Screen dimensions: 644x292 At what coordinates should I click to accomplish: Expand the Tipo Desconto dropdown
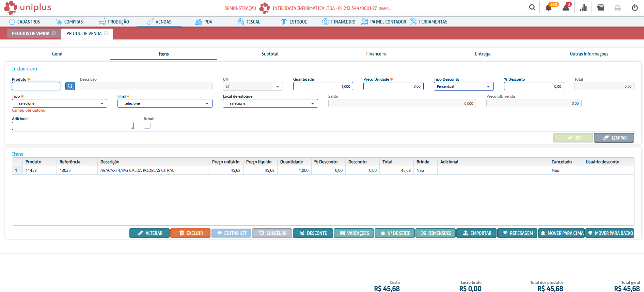click(x=464, y=86)
